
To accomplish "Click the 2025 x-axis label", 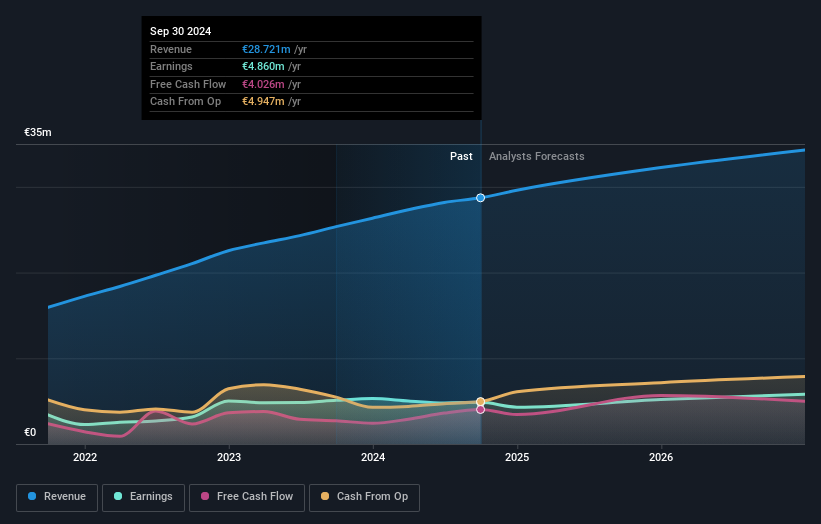I will (x=517, y=458).
